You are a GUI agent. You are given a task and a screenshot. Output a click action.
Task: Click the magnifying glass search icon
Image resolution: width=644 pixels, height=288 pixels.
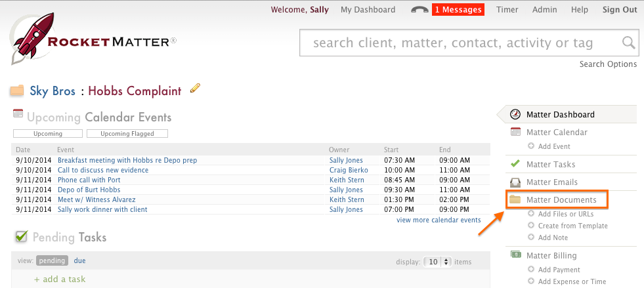pyautogui.click(x=628, y=44)
